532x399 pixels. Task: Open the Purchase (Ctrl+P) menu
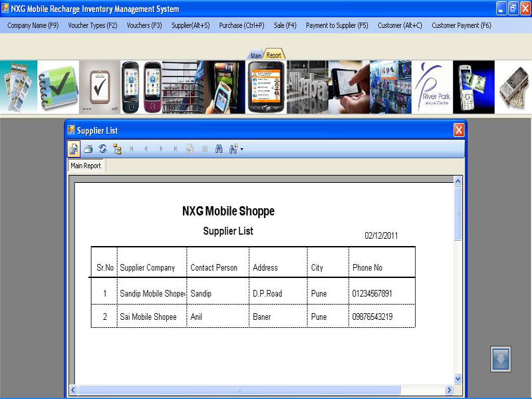point(241,25)
